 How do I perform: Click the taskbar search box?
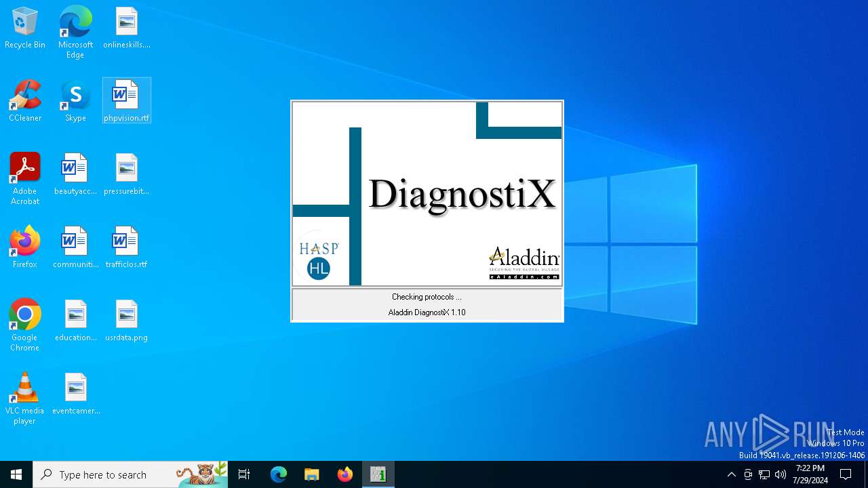click(x=130, y=474)
